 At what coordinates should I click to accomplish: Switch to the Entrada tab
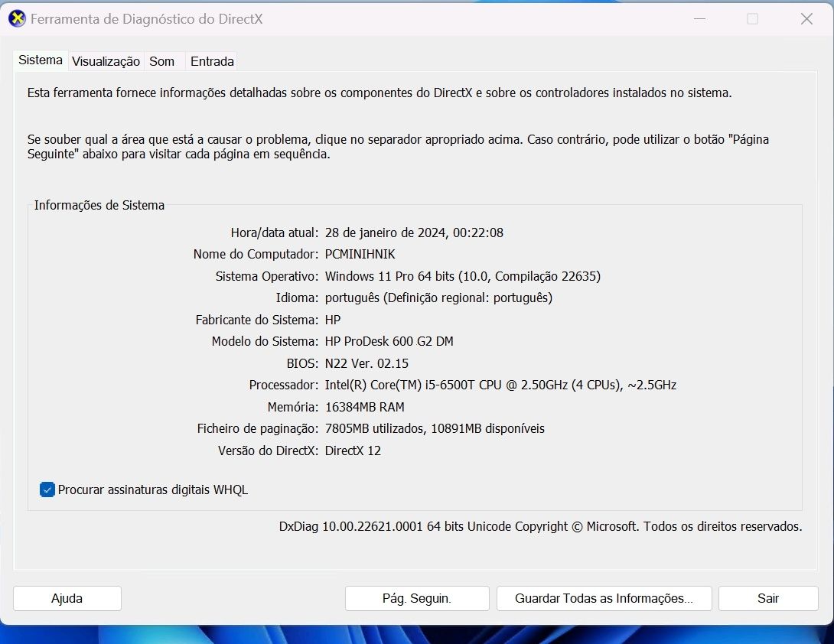click(212, 61)
